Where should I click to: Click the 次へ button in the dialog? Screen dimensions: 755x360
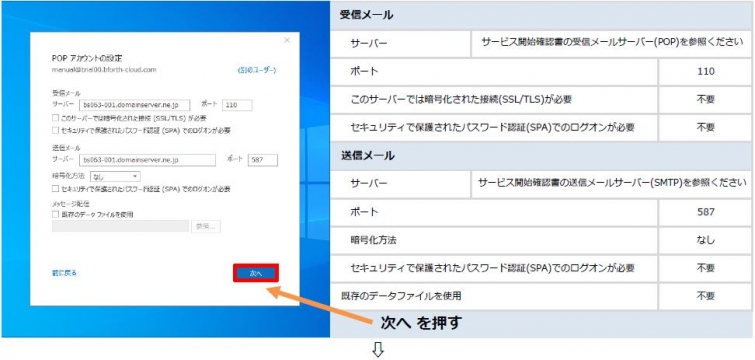pos(256,273)
